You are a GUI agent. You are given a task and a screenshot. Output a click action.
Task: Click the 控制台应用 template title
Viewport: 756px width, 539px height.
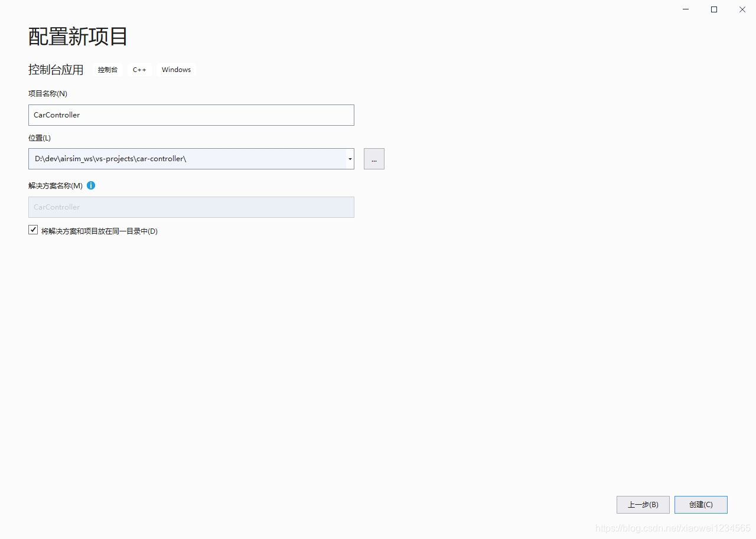[56, 70]
